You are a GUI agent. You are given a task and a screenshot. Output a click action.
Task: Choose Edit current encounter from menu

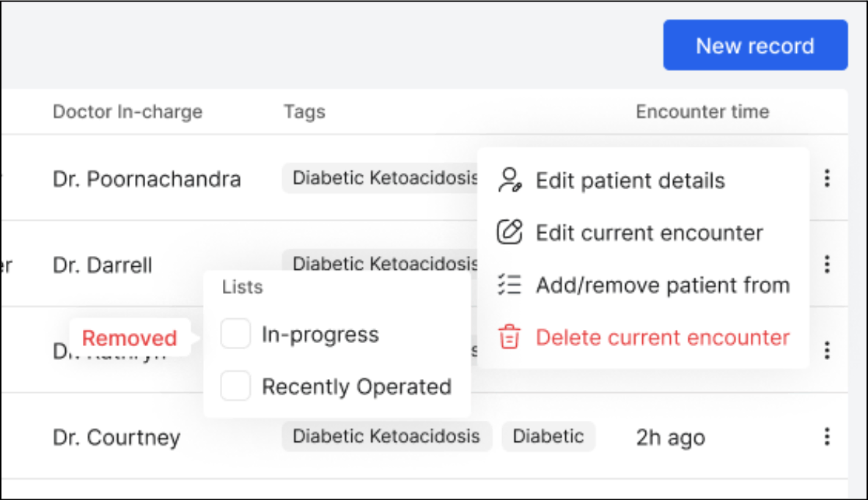click(x=649, y=233)
